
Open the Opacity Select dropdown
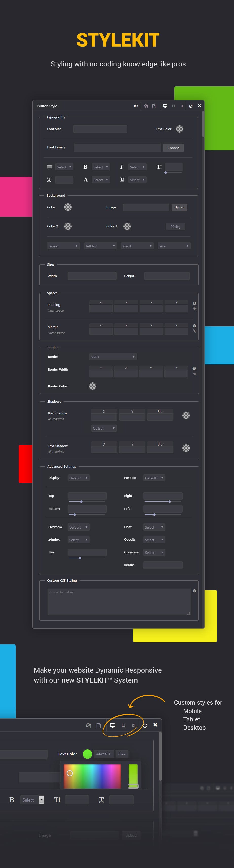(x=154, y=540)
